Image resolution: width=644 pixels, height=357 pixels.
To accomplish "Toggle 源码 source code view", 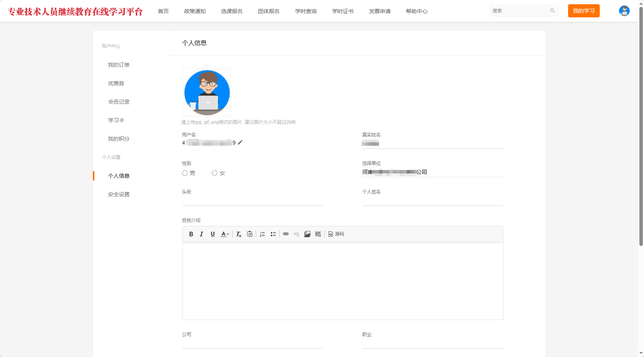I will point(336,234).
